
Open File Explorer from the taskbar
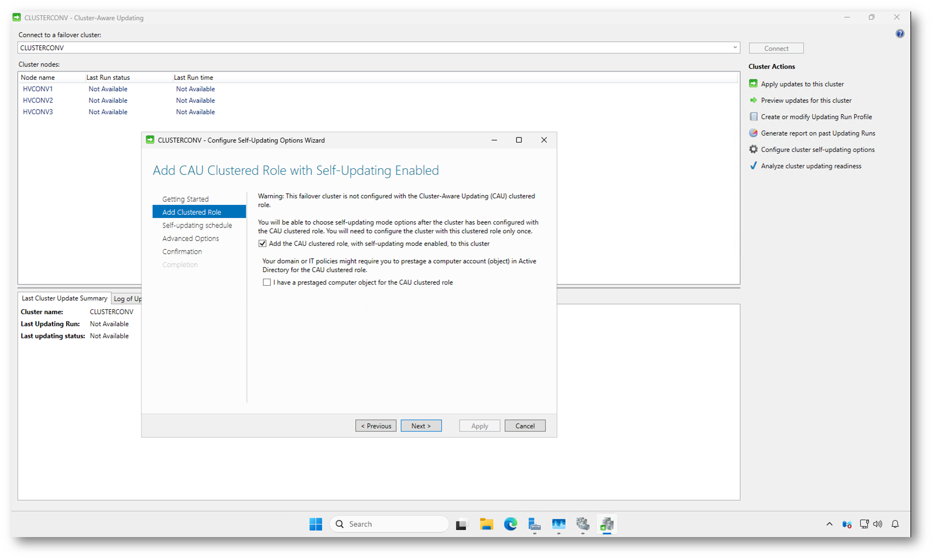click(486, 524)
